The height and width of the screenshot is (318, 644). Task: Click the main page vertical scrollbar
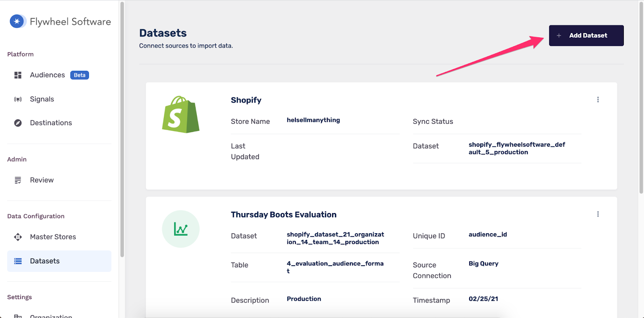pyautogui.click(x=641, y=98)
